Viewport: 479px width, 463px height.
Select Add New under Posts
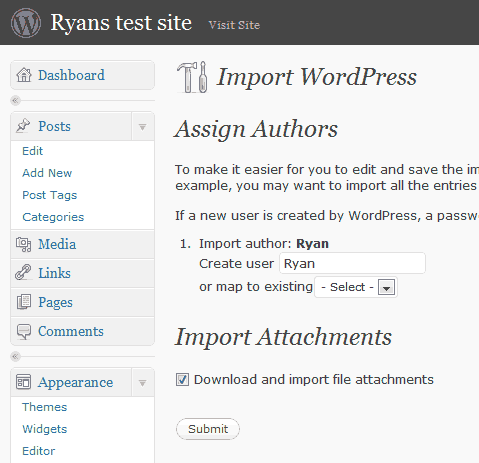coord(47,173)
